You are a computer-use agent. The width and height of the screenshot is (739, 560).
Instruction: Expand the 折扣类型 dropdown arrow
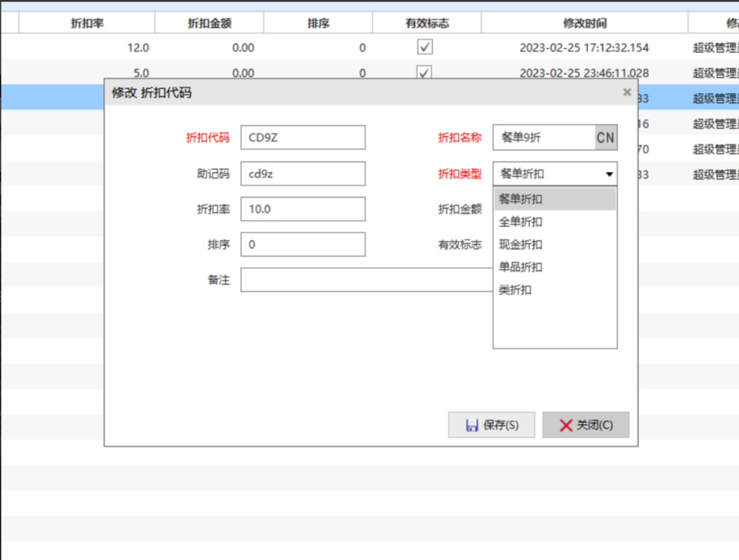point(608,174)
